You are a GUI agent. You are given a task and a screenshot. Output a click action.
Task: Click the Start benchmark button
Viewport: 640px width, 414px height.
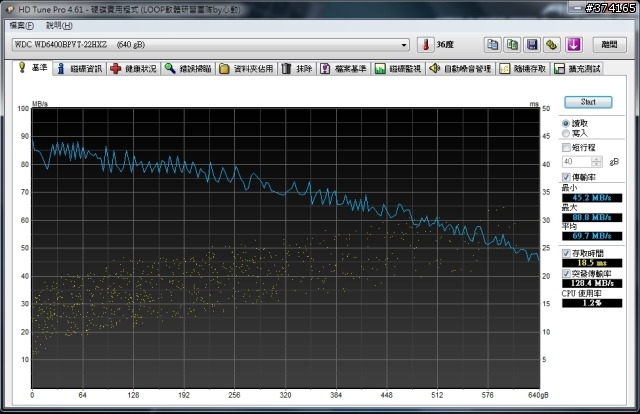tap(588, 102)
